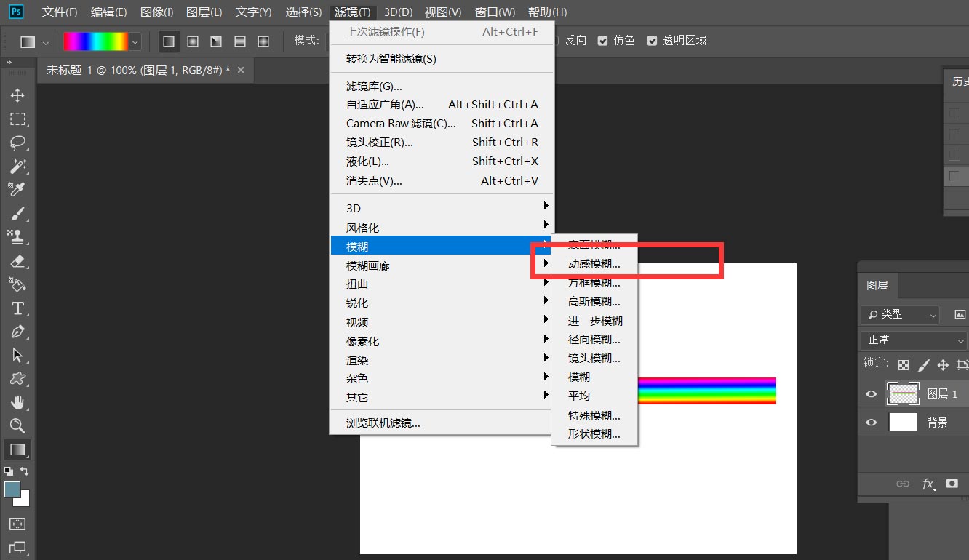Image resolution: width=969 pixels, height=560 pixels.
Task: Click the lock position icon
Action: [x=943, y=365]
